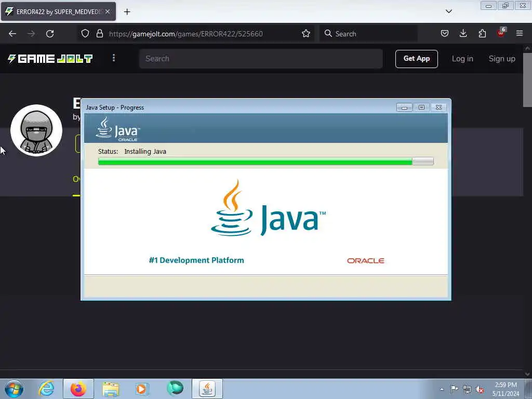Switch to Java installer taskbar button
The height and width of the screenshot is (399, 532).
[207, 389]
